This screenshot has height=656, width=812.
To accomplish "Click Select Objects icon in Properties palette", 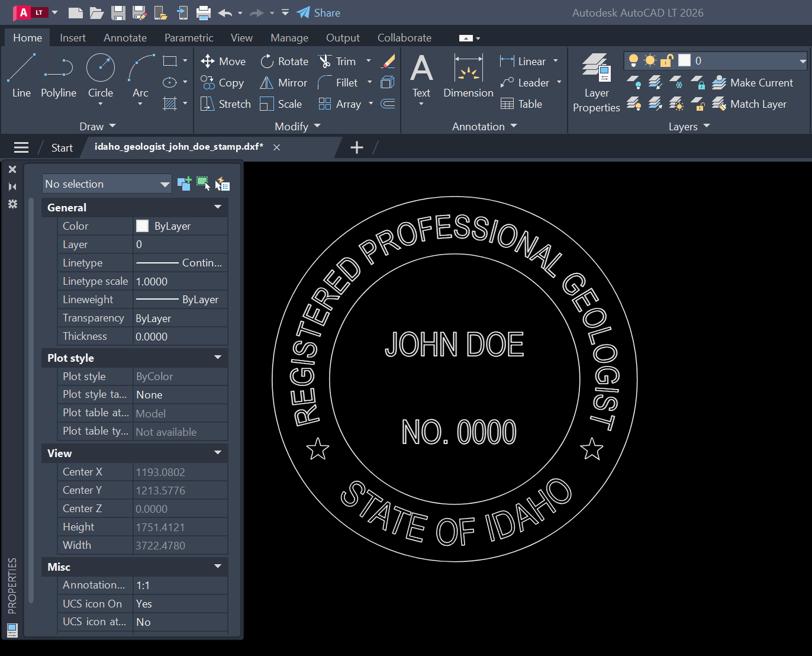I will tap(203, 184).
